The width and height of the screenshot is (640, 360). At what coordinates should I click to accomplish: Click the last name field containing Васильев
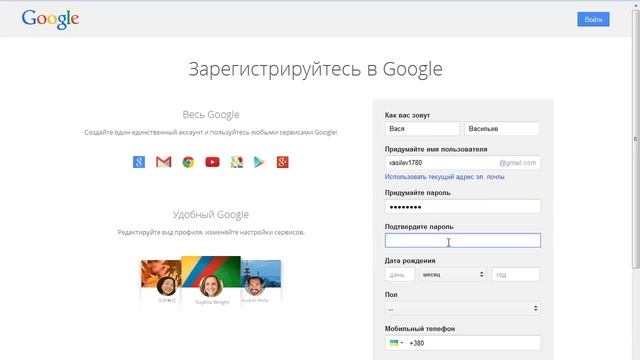click(x=502, y=129)
